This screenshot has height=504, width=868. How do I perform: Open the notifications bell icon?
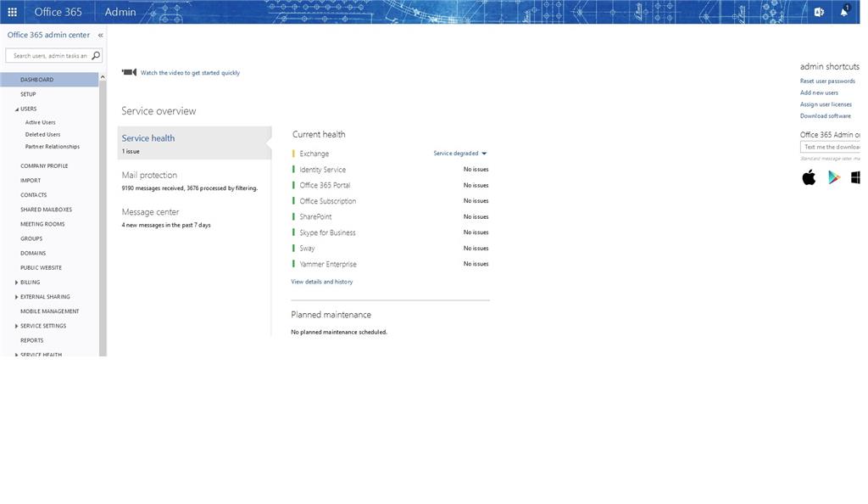click(844, 11)
